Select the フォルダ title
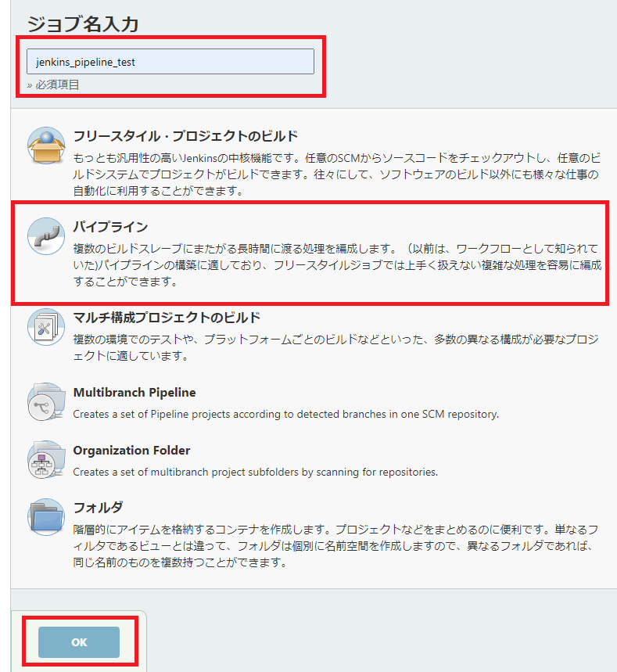The width and height of the screenshot is (617, 672). 98,507
